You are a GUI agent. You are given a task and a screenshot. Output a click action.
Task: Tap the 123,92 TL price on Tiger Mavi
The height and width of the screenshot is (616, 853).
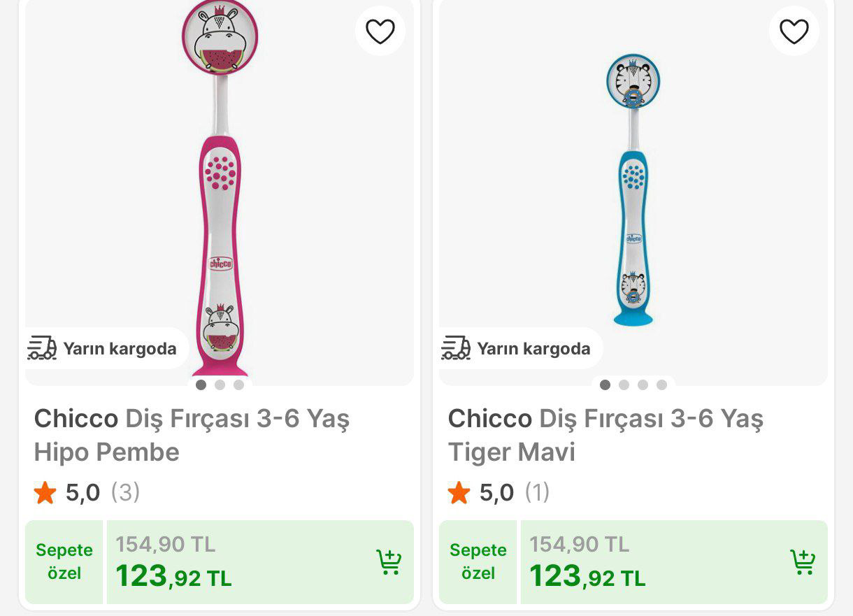click(587, 577)
